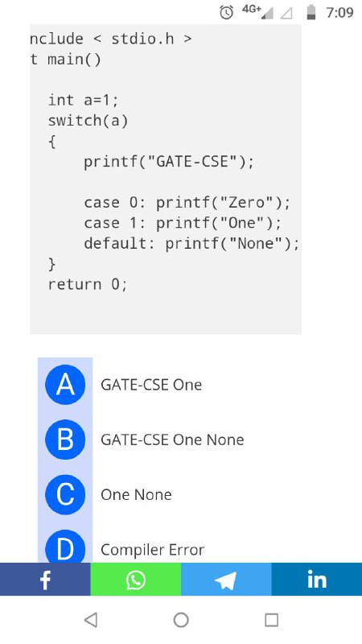
Task: Select the answer text GATE-CSE One None
Action: coord(172,440)
